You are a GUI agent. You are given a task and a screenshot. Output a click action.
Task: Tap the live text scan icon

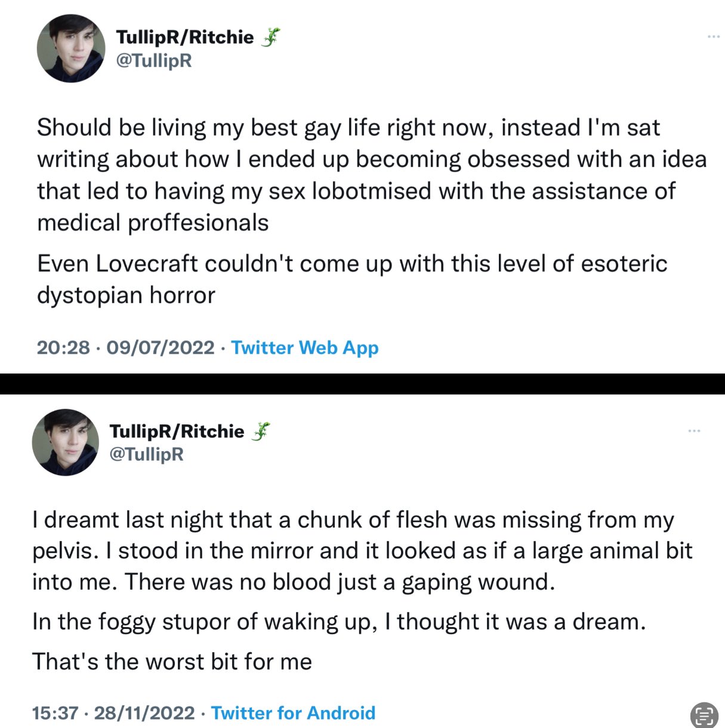click(704, 714)
